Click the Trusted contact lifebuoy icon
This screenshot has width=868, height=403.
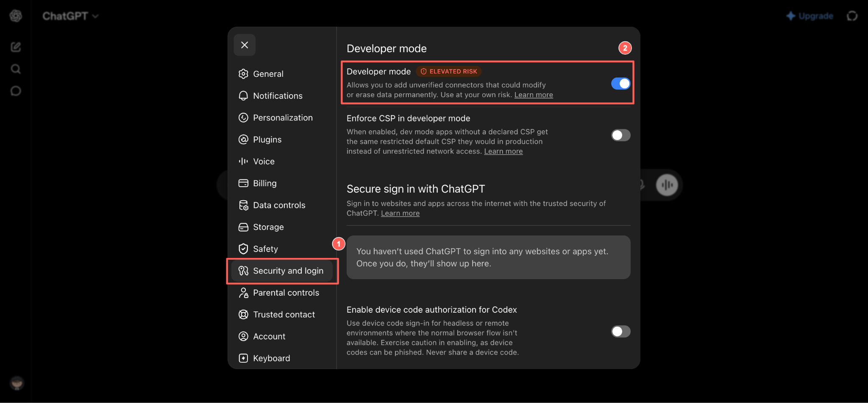pyautogui.click(x=243, y=314)
